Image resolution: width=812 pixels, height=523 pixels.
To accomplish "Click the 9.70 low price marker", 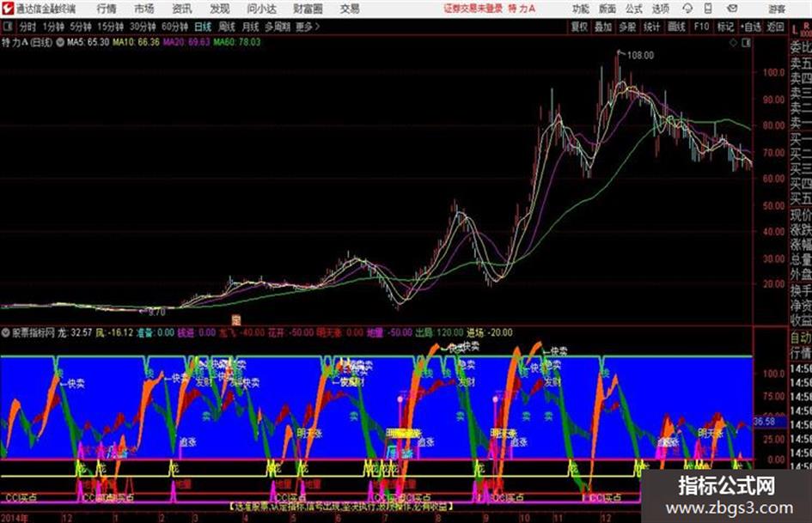I will pyautogui.click(x=156, y=313).
